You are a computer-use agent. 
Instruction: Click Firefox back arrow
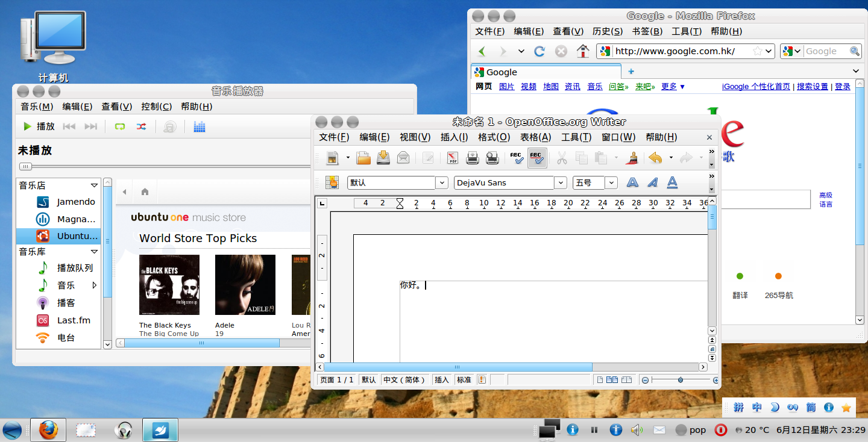(x=482, y=51)
